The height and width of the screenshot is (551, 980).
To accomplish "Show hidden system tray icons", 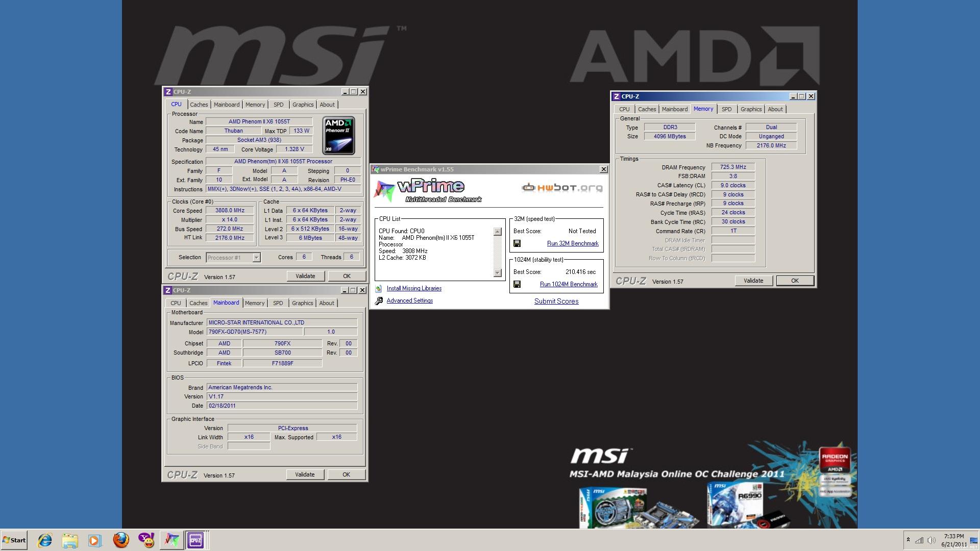I will coord(908,540).
